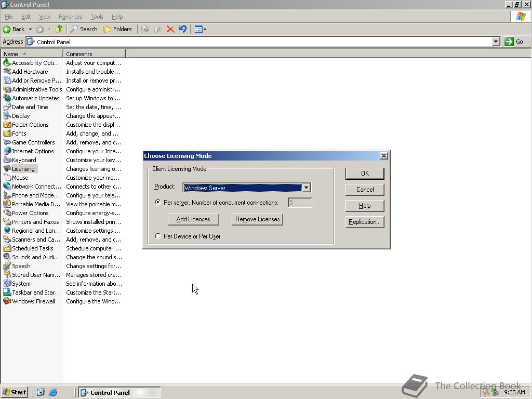Click the Search toolbar button
The image size is (532, 399).
click(84, 29)
